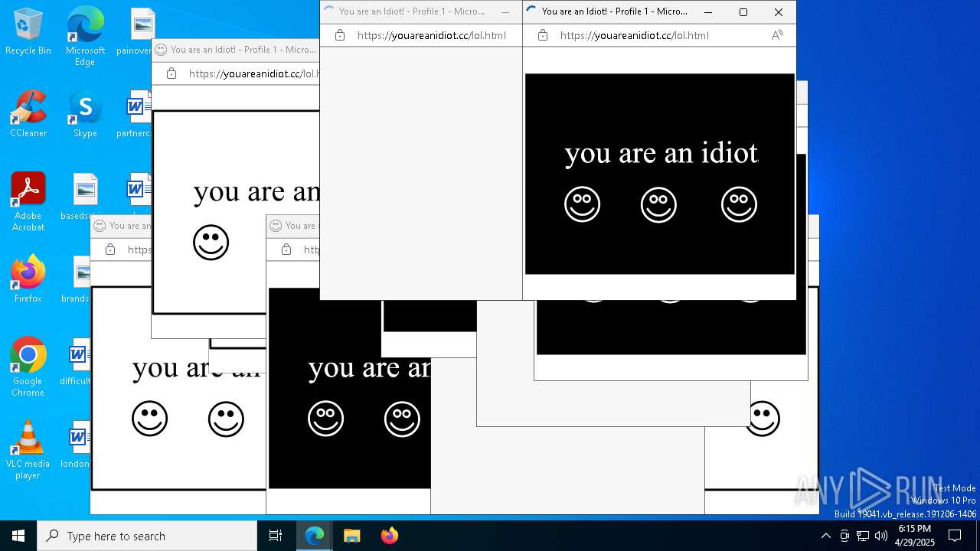Viewport: 980px width, 551px height.
Task: Click the 'you are an idiot' text in front window
Action: 661,153
